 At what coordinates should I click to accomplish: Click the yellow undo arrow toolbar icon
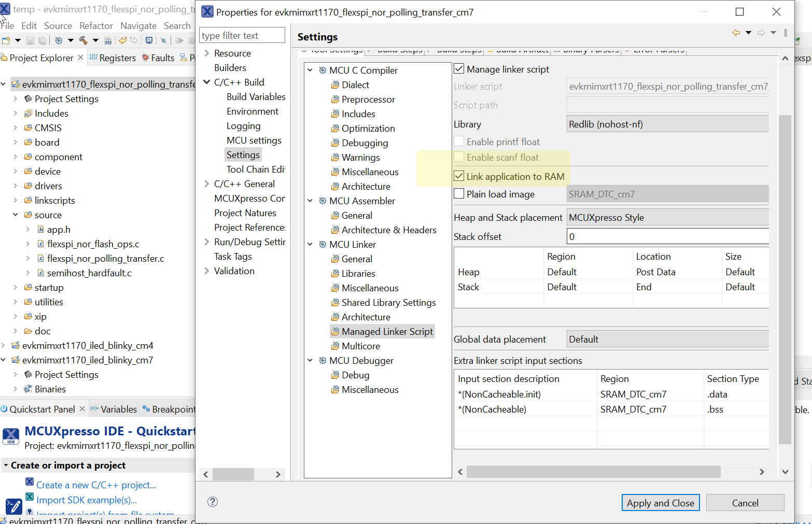pos(123,40)
